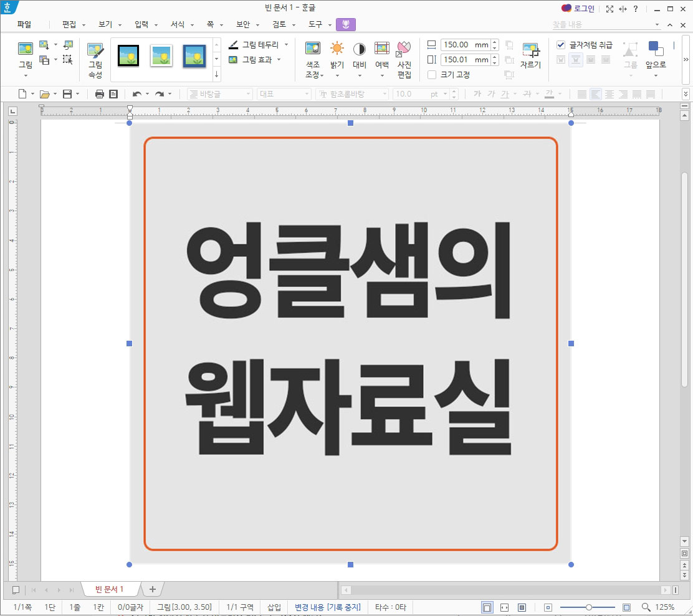Select the 사진 편집 (photo edit) icon
The image size is (693, 616).
403,56
